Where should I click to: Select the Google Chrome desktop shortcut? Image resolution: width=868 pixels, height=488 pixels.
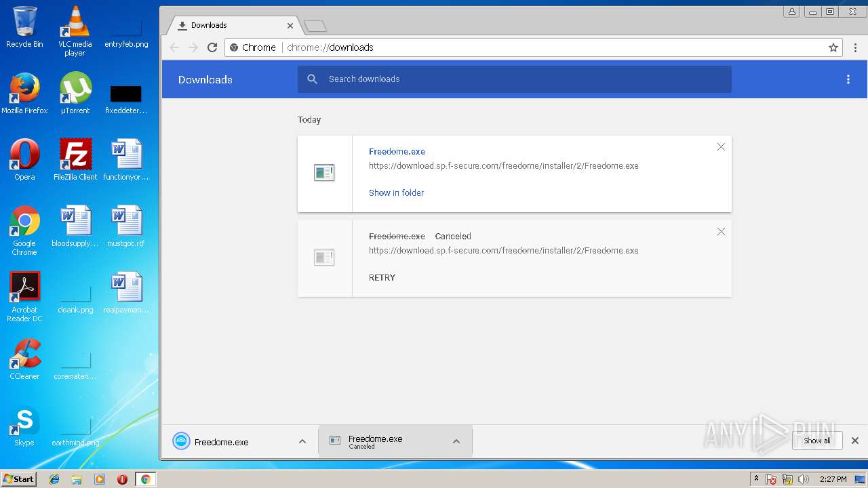tap(24, 230)
